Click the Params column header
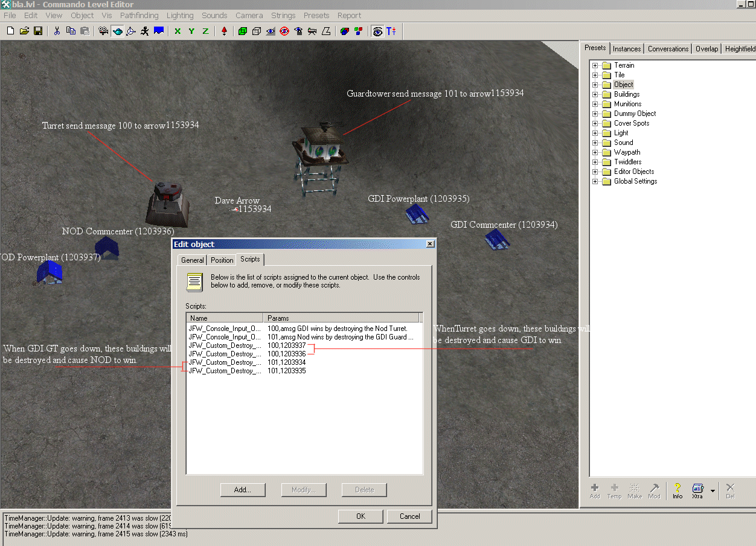This screenshot has width=756, height=546. click(x=341, y=318)
